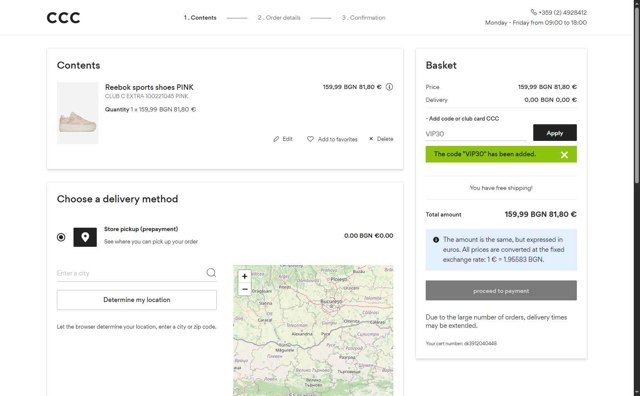The width and height of the screenshot is (640, 396).
Task: Click the phone icon by the contact number
Action: click(533, 12)
